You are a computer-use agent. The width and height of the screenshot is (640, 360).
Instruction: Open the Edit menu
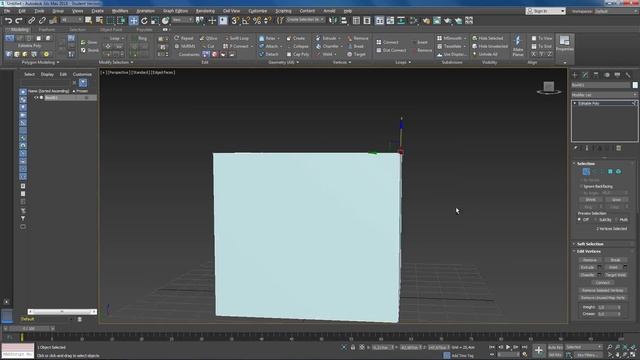22,11
